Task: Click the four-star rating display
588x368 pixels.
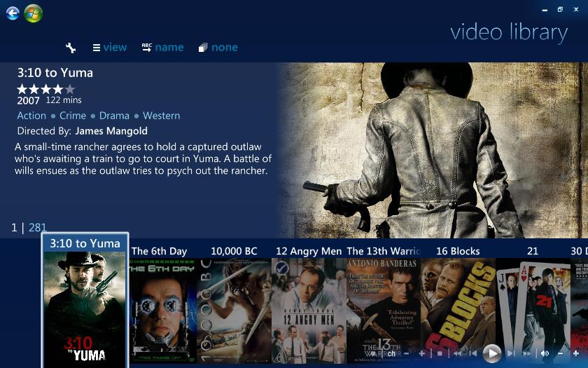Action: click(45, 89)
